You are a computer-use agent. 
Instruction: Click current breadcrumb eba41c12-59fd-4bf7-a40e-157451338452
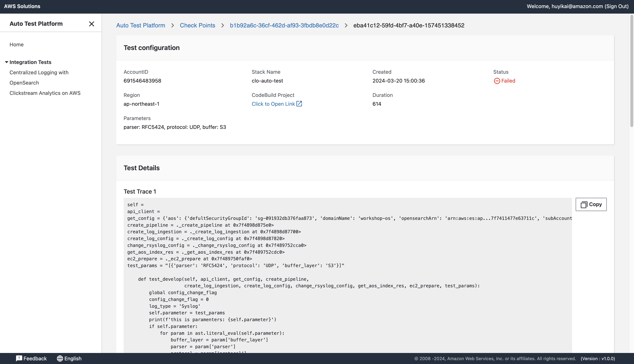[x=409, y=25]
